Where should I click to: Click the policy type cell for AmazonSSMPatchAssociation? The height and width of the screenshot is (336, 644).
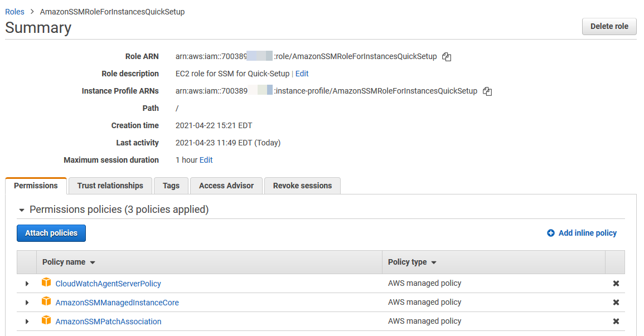(x=425, y=321)
